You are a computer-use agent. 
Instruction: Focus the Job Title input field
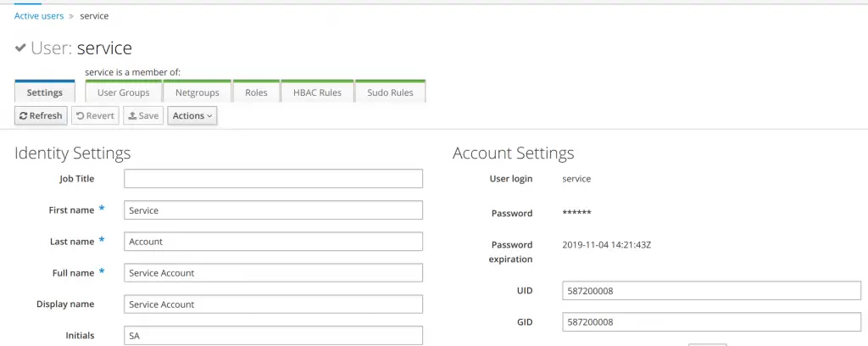tap(274, 179)
